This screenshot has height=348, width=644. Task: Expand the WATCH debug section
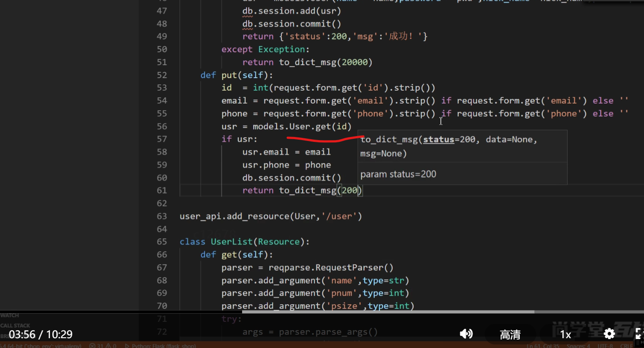click(x=10, y=315)
